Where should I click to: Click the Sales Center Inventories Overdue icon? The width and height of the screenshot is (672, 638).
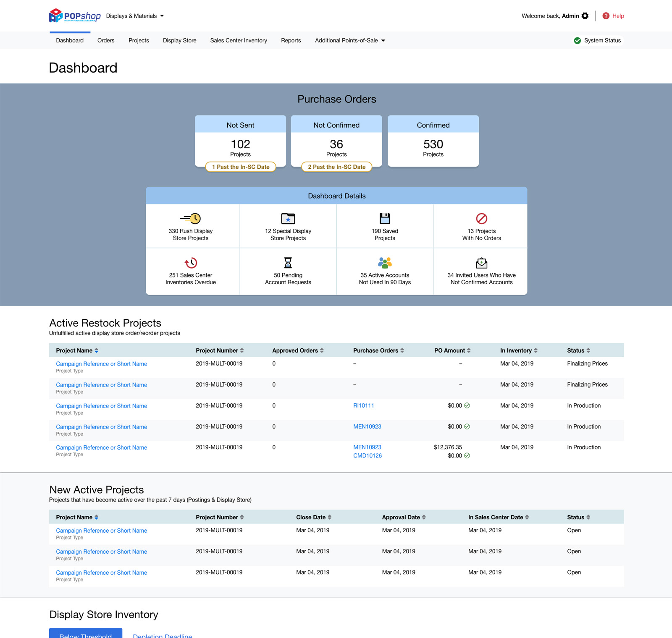pos(191,263)
